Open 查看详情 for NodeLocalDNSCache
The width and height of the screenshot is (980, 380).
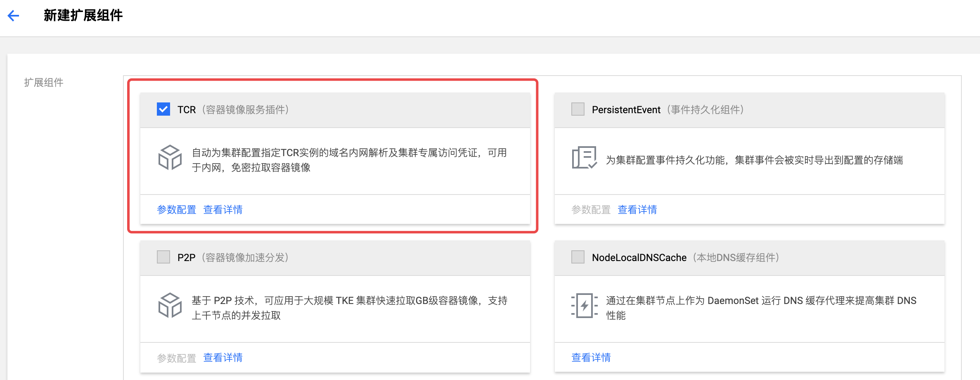coord(591,358)
